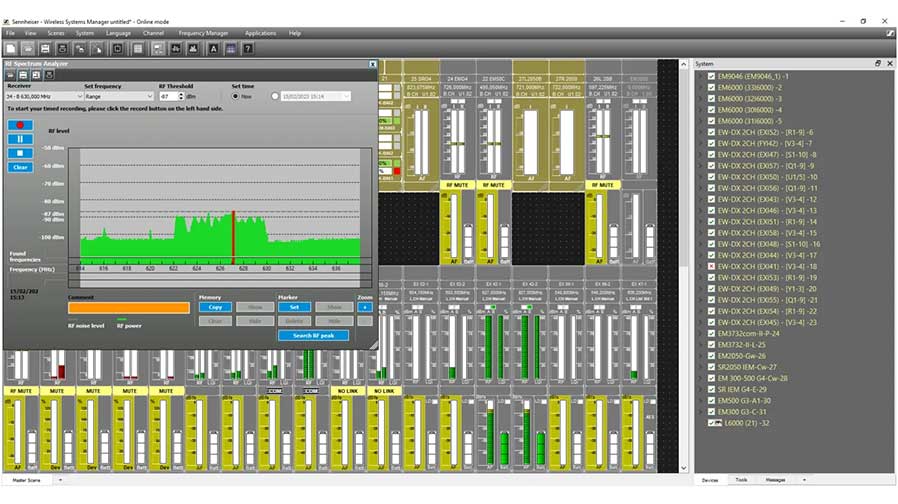Screen dimensions: 898x504
Task: Toggle the EM6000 (33I6000) -2 checkbox
Action: [x=711, y=88]
